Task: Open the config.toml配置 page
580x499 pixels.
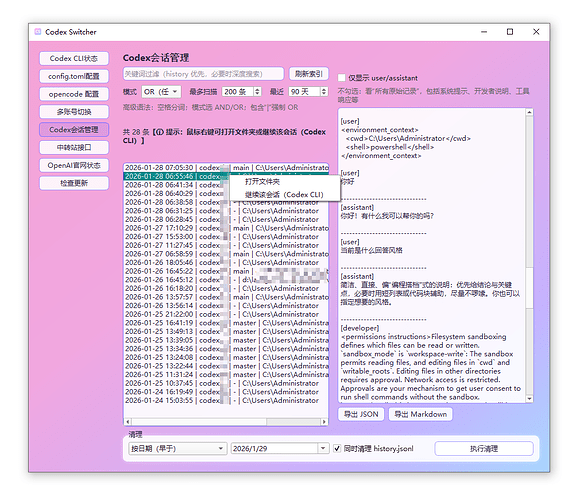Action: [x=74, y=76]
